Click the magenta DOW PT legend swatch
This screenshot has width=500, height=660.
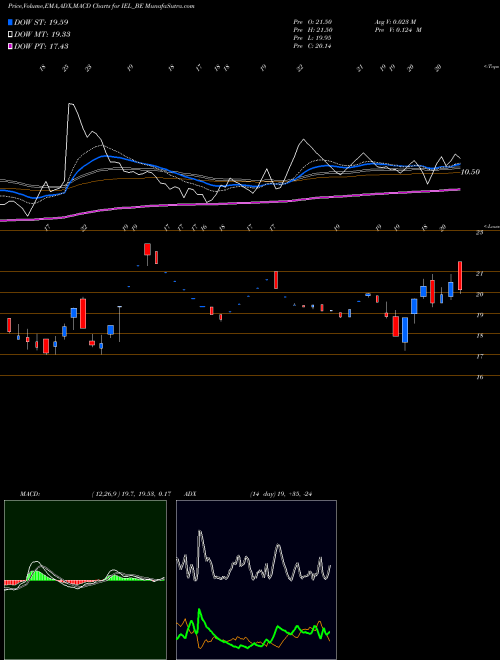pyautogui.click(x=11, y=46)
